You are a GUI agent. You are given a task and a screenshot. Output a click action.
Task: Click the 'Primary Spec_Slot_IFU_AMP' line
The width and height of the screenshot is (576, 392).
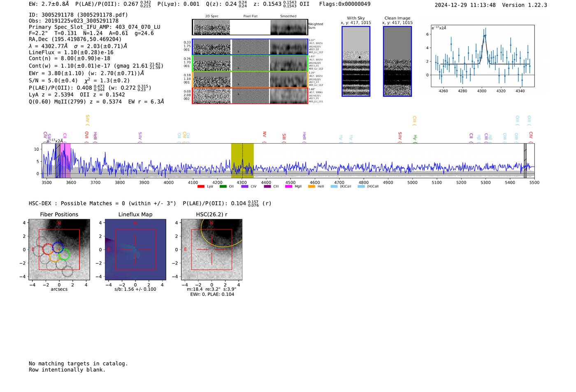click(x=95, y=27)
